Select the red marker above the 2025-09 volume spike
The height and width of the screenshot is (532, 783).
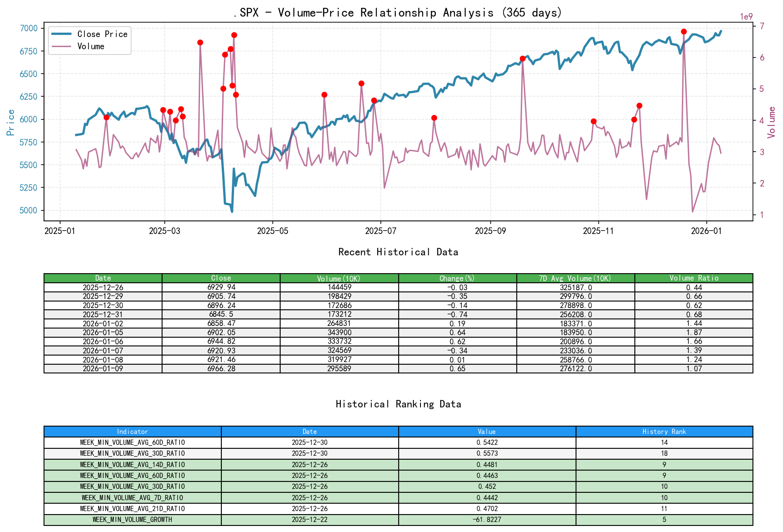(x=522, y=58)
